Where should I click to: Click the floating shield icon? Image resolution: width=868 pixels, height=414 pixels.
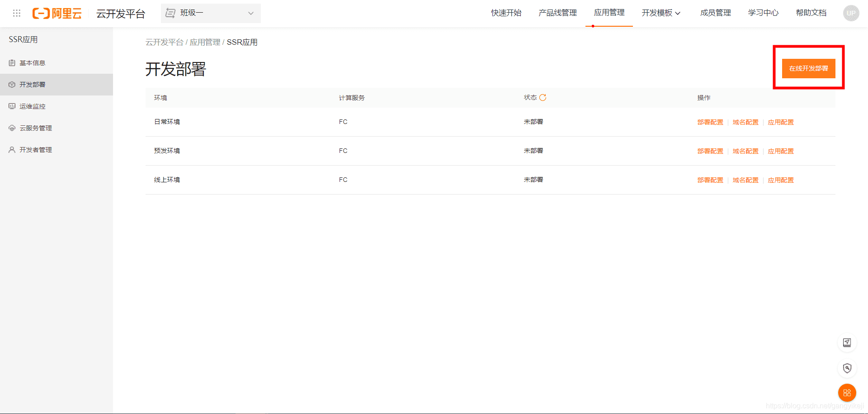847,368
